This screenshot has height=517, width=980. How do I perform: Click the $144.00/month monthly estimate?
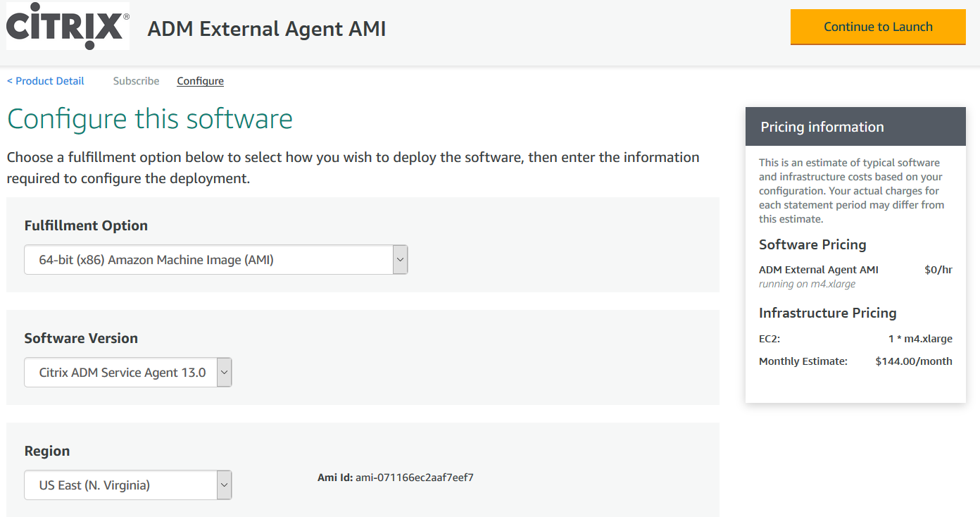[x=914, y=361]
